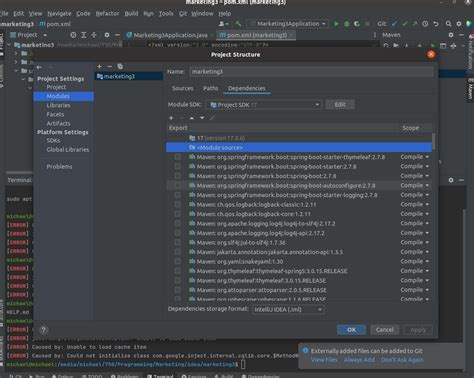The image size is (474, 378).
Task: Run with coverage icon in toolbar
Action: click(x=357, y=24)
